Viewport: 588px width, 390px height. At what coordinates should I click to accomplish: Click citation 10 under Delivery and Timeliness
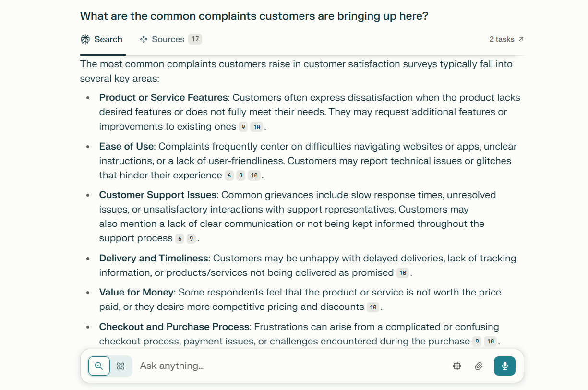point(403,273)
